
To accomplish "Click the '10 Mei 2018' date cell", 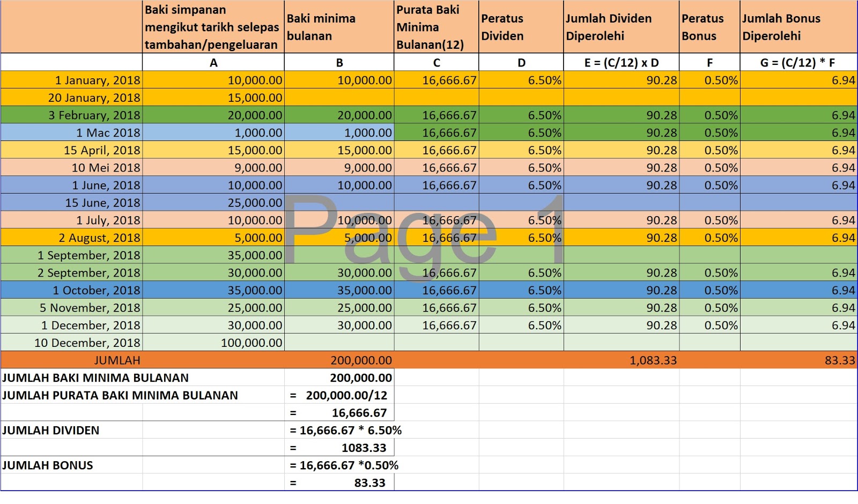I will tap(71, 167).
